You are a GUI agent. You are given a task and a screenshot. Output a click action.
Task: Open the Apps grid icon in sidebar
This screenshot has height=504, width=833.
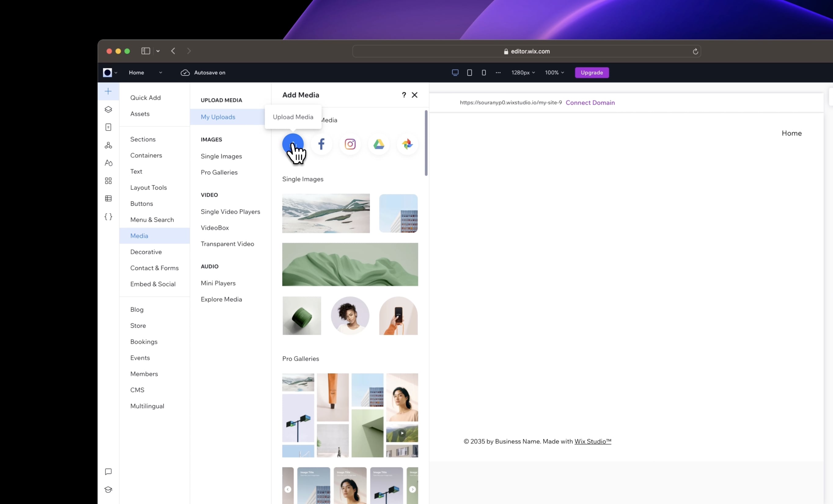tap(108, 181)
